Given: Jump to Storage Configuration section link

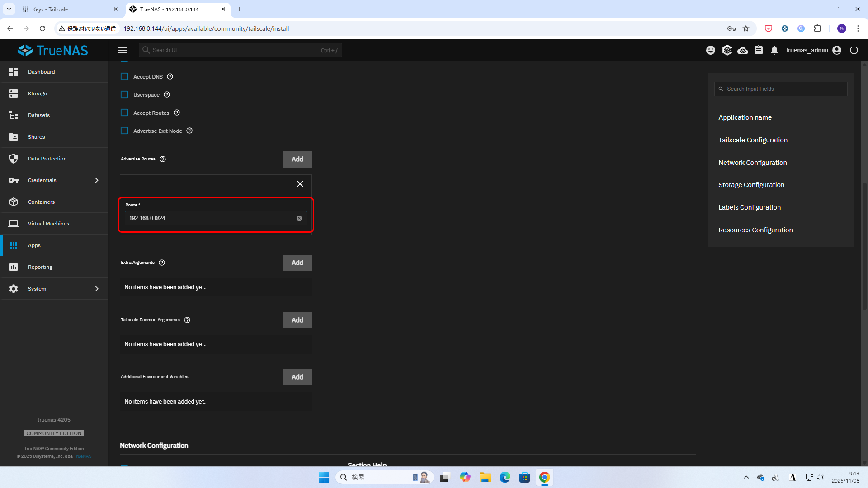Looking at the screenshot, I should click(751, 185).
